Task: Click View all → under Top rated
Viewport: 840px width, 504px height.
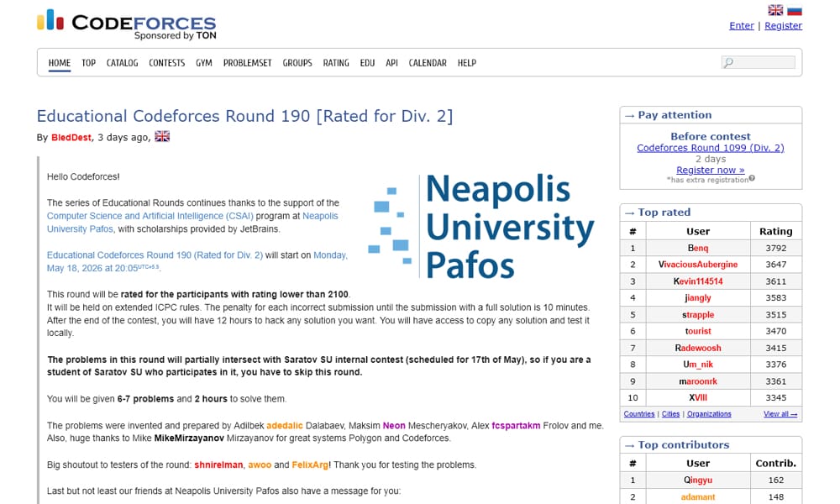Action: coord(780,414)
